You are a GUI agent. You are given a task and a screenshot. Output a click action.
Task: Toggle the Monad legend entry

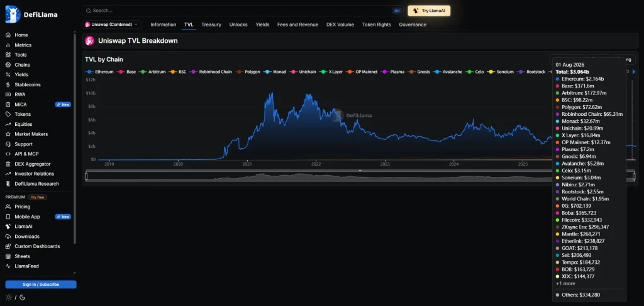tap(275, 72)
